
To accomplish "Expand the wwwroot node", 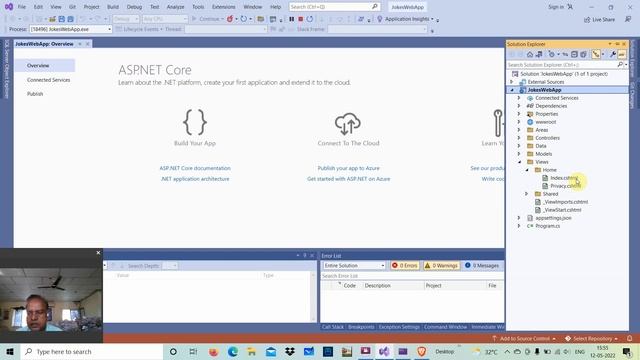I will (519, 122).
